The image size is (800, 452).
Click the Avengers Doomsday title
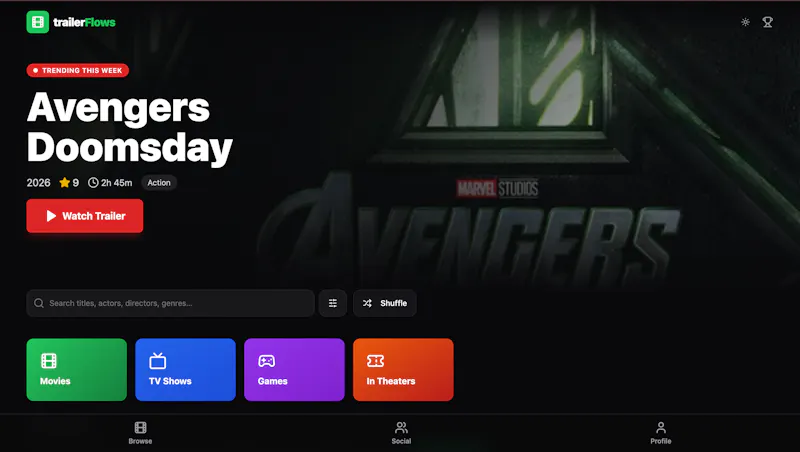(130, 128)
